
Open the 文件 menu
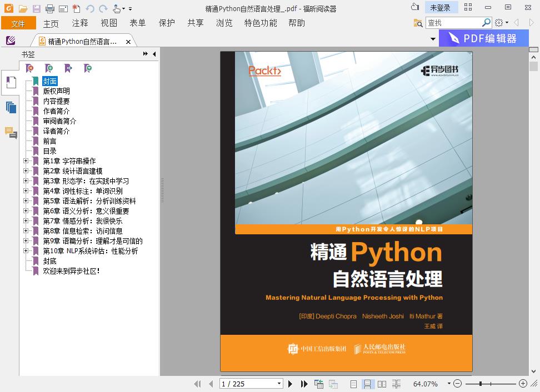pos(18,23)
